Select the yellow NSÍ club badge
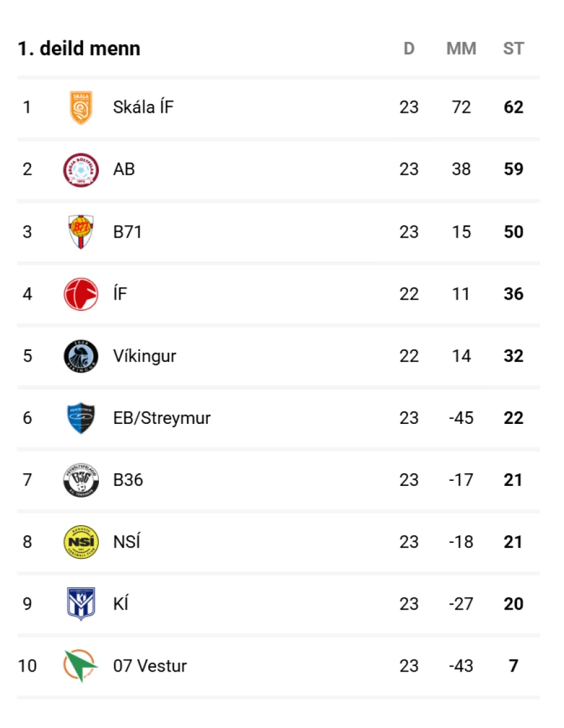Screen dimensions: 564x728 click(80, 542)
